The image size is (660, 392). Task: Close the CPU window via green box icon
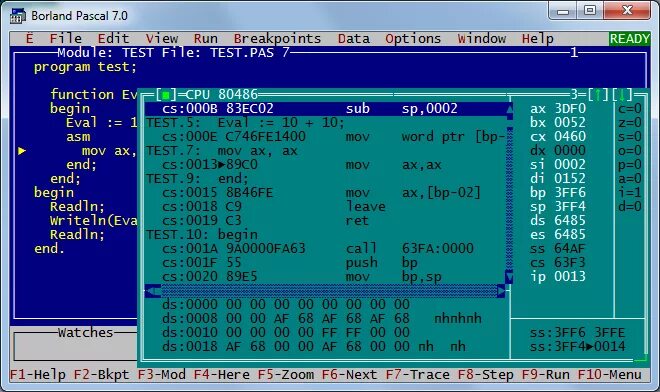(166, 95)
